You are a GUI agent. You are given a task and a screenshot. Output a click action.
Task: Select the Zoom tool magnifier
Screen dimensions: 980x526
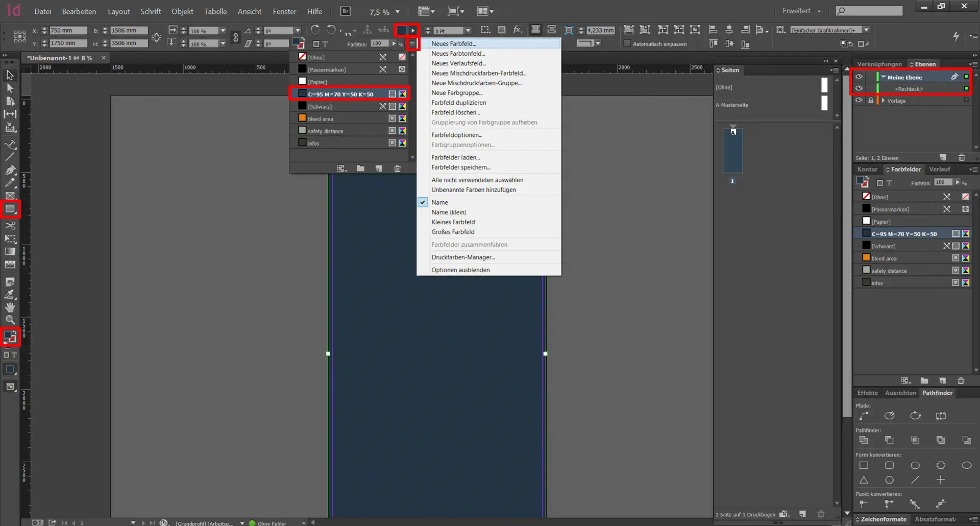pos(10,320)
